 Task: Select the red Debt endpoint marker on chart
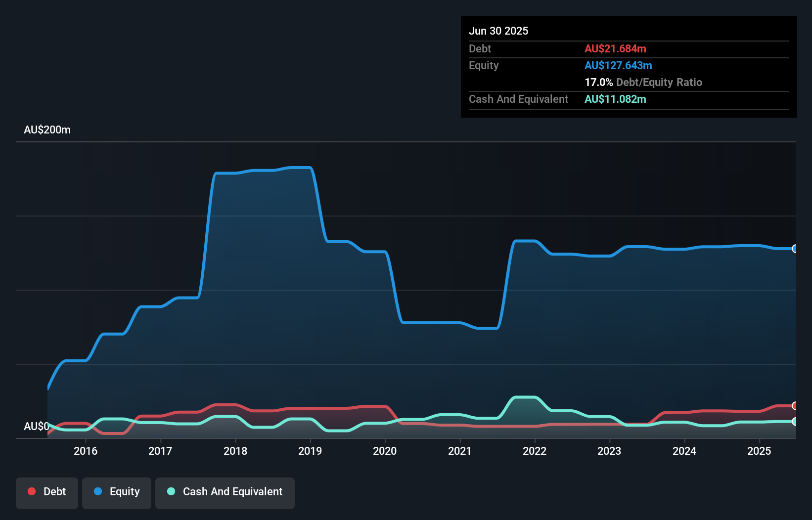[795, 406]
